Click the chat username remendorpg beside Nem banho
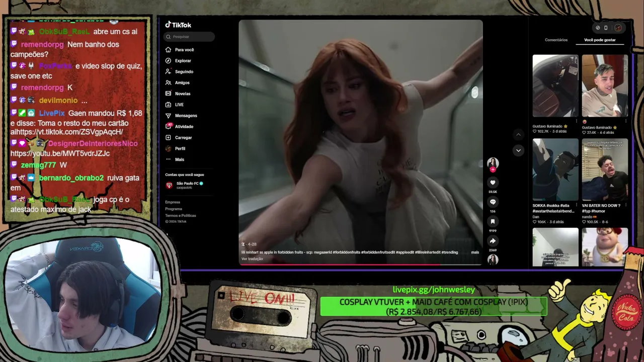 (42, 44)
